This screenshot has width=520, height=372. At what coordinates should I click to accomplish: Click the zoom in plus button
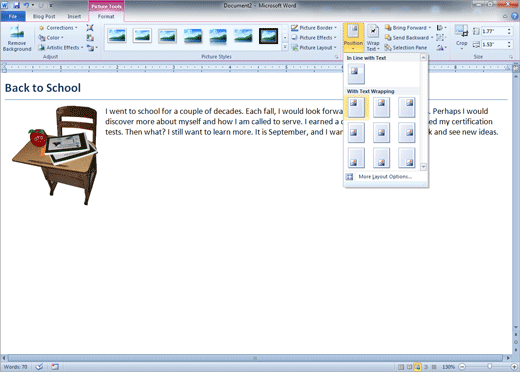(515, 367)
